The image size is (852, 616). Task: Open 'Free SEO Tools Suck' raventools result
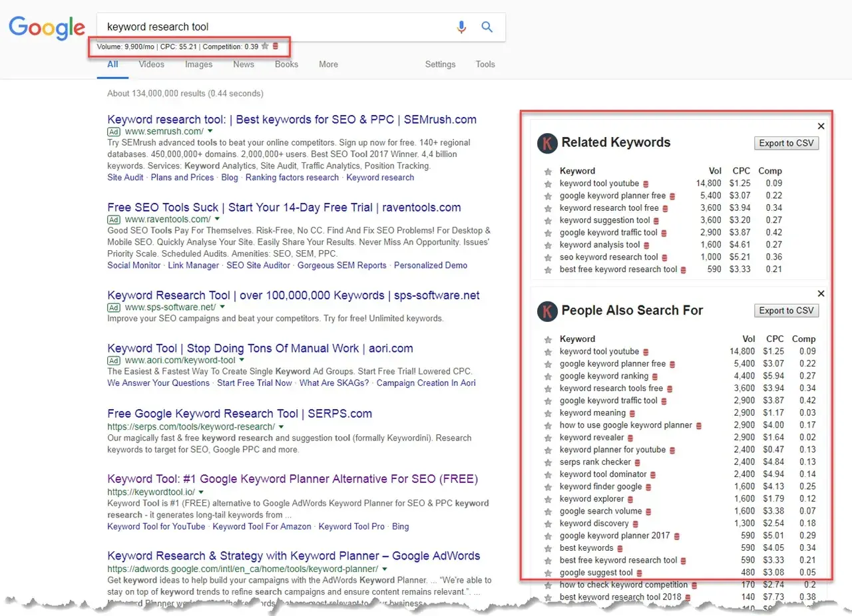284,208
